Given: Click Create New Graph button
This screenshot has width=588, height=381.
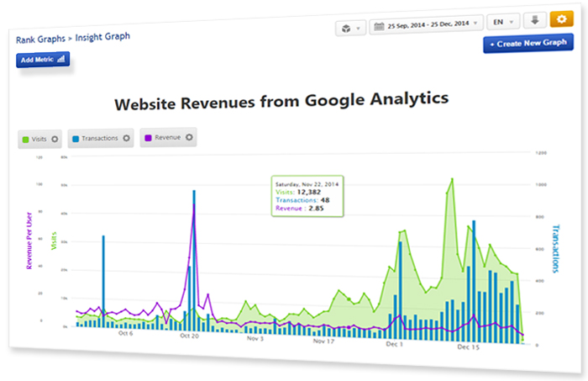Looking at the screenshot, I should click(528, 43).
